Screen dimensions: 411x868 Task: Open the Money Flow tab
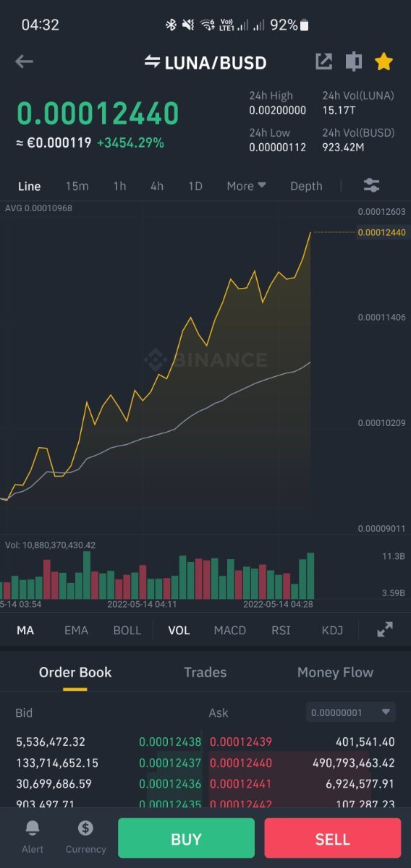point(335,672)
